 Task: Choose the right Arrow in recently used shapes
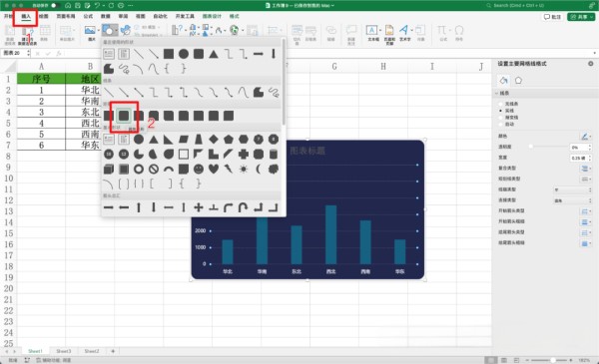click(259, 54)
